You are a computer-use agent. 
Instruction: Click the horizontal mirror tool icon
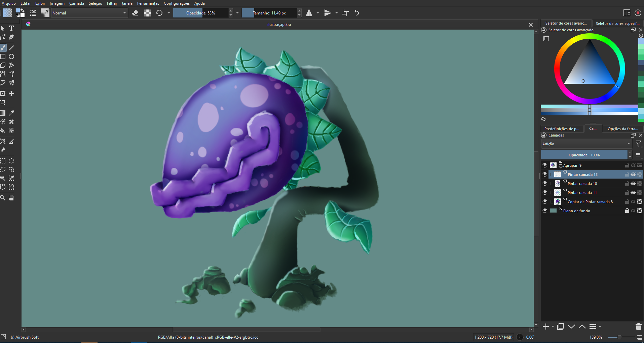(309, 13)
